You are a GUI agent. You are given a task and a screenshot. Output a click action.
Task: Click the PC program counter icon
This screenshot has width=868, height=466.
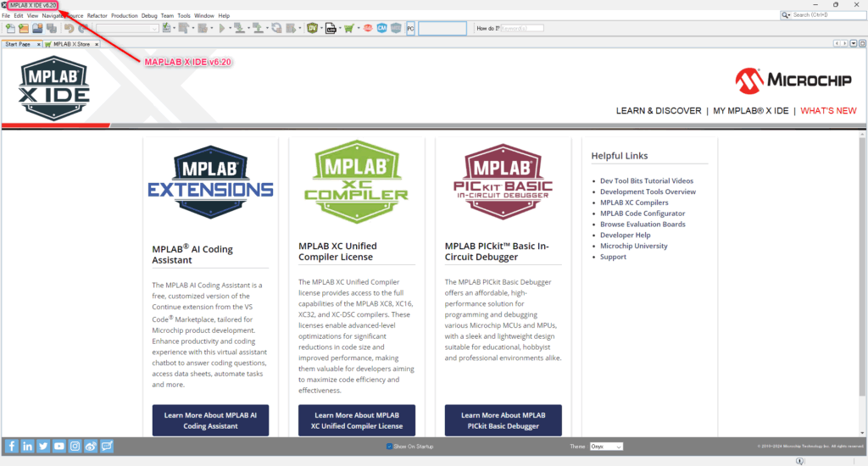(410, 28)
